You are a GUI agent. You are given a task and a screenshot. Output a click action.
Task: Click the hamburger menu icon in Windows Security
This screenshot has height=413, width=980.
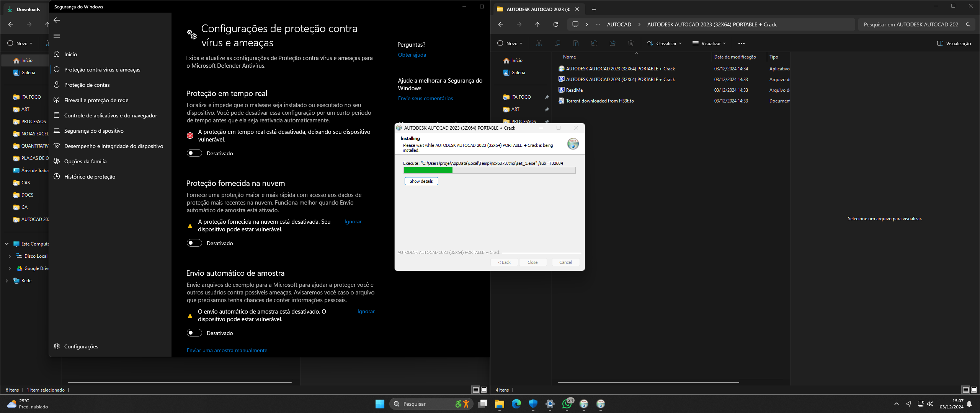click(x=57, y=36)
